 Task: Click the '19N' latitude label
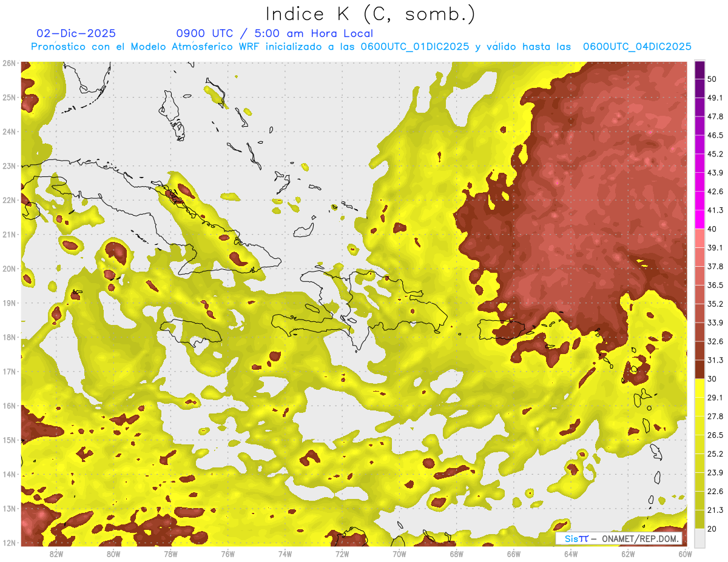pyautogui.click(x=9, y=303)
